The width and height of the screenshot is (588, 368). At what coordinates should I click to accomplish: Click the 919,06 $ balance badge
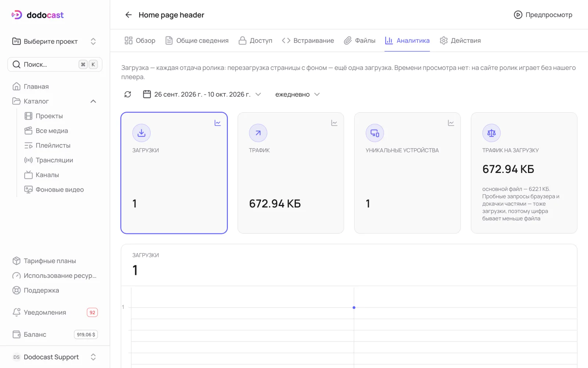pos(86,335)
